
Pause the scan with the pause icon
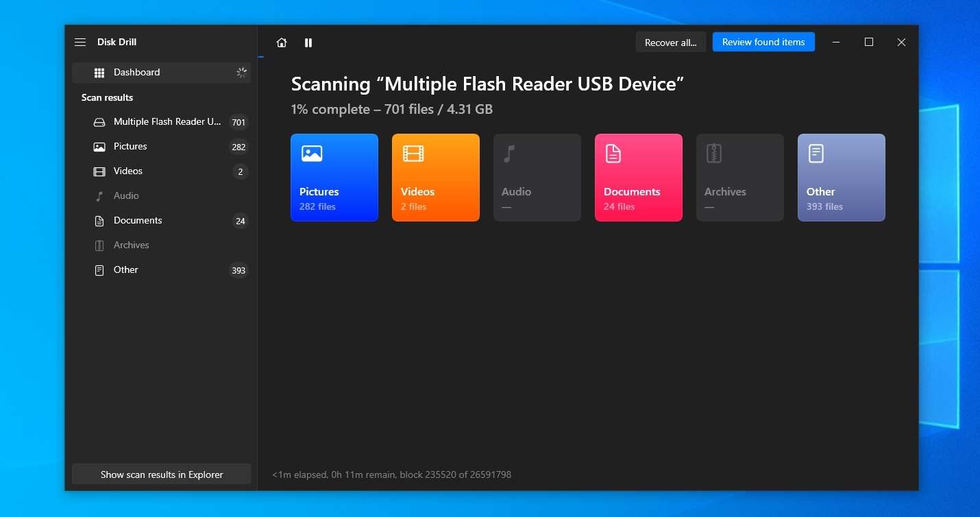308,43
